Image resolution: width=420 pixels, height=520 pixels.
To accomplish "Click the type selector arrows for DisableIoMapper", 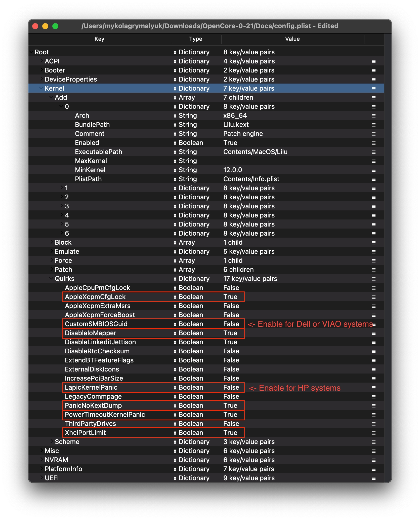I will click(175, 333).
